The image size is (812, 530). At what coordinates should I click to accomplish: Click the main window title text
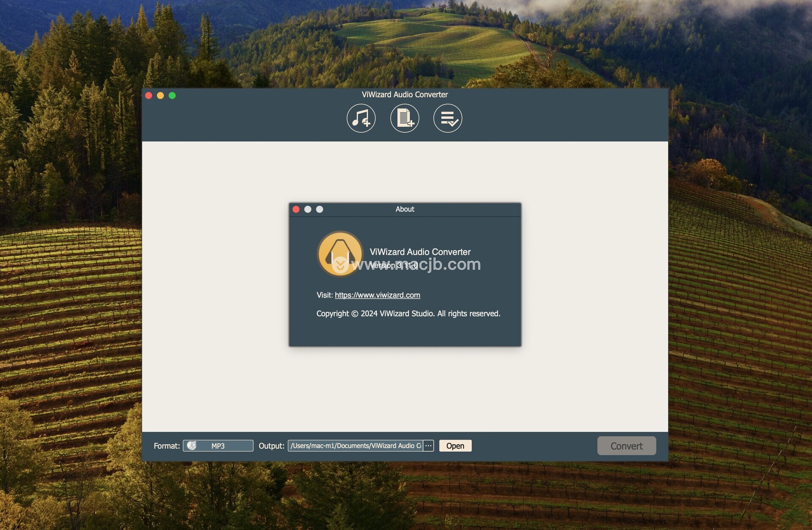405,95
